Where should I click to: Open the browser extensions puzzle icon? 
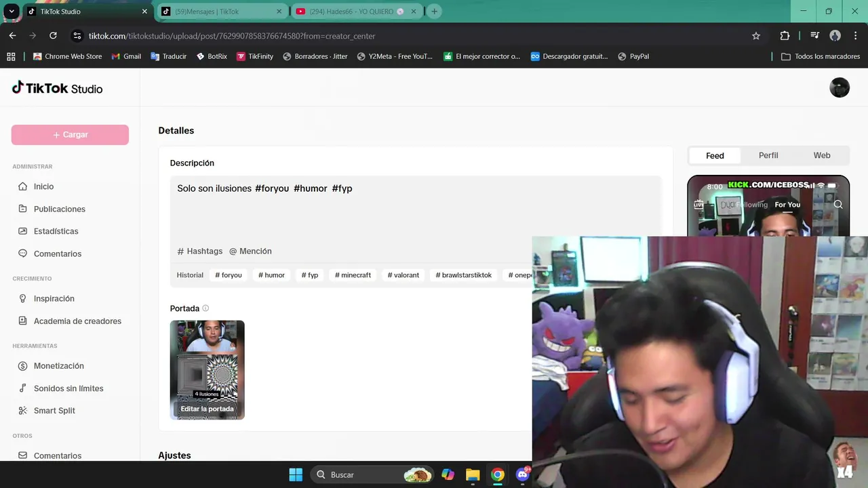785,35
